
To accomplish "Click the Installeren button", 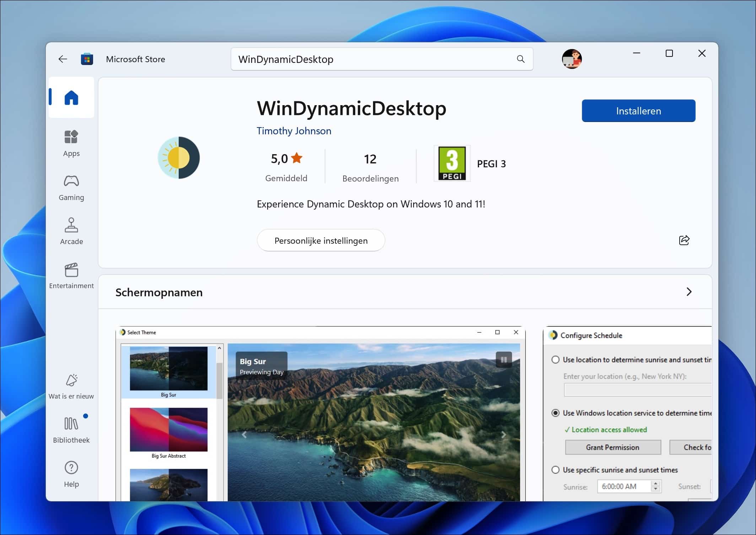I will click(x=638, y=110).
